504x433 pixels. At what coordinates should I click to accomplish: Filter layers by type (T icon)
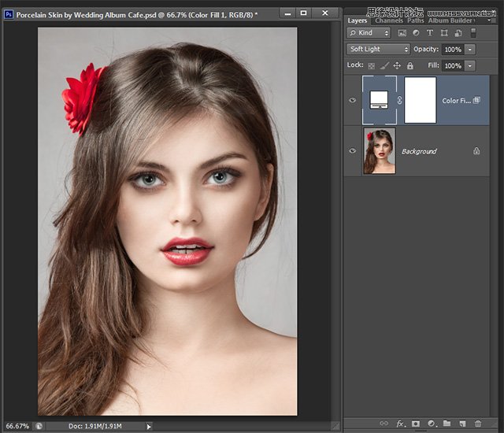click(430, 33)
